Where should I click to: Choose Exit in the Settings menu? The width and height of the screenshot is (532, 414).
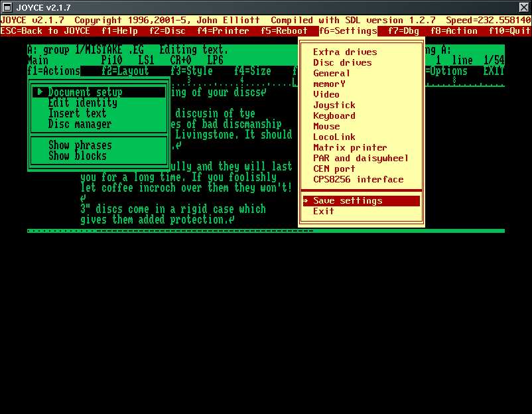click(324, 212)
